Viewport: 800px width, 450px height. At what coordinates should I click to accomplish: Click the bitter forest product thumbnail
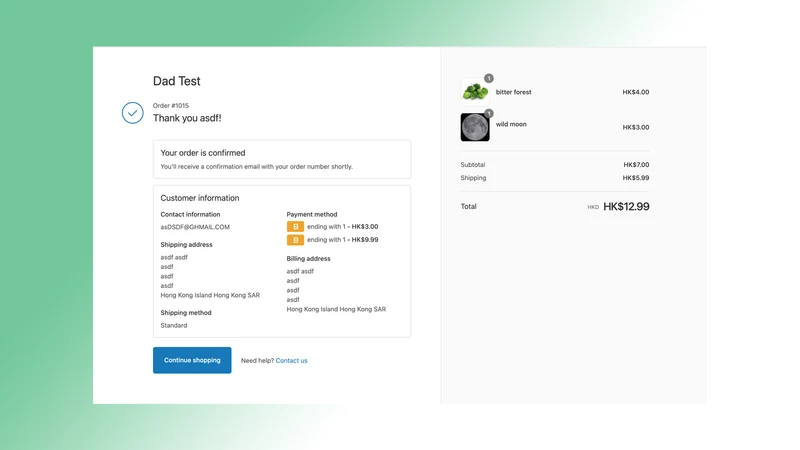(475, 92)
